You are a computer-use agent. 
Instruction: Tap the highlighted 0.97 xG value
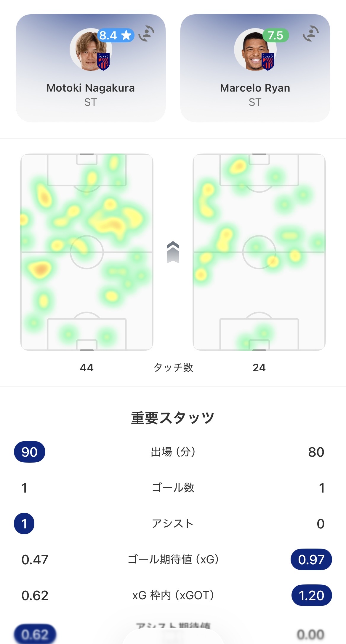[311, 560]
